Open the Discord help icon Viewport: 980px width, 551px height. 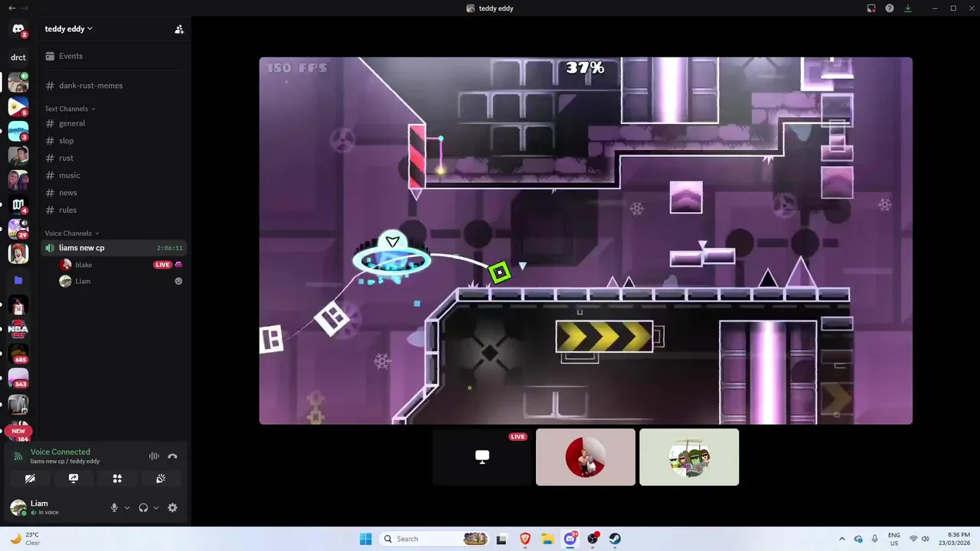point(890,8)
